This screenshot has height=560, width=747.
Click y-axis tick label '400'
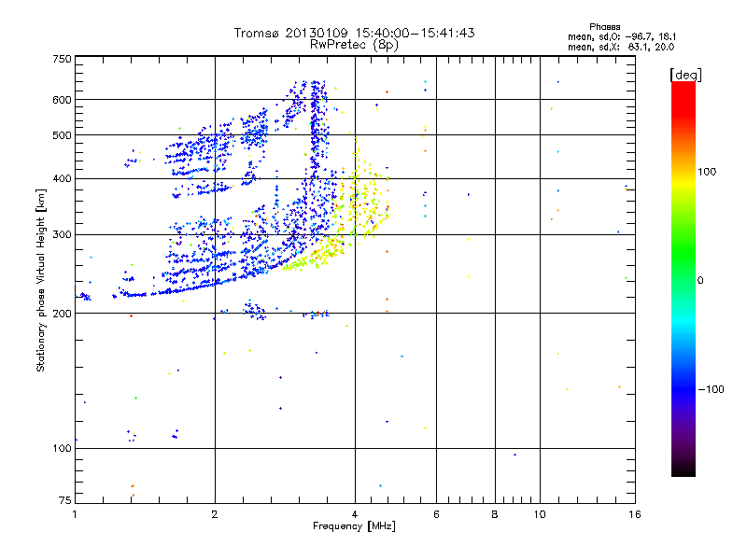point(62,178)
